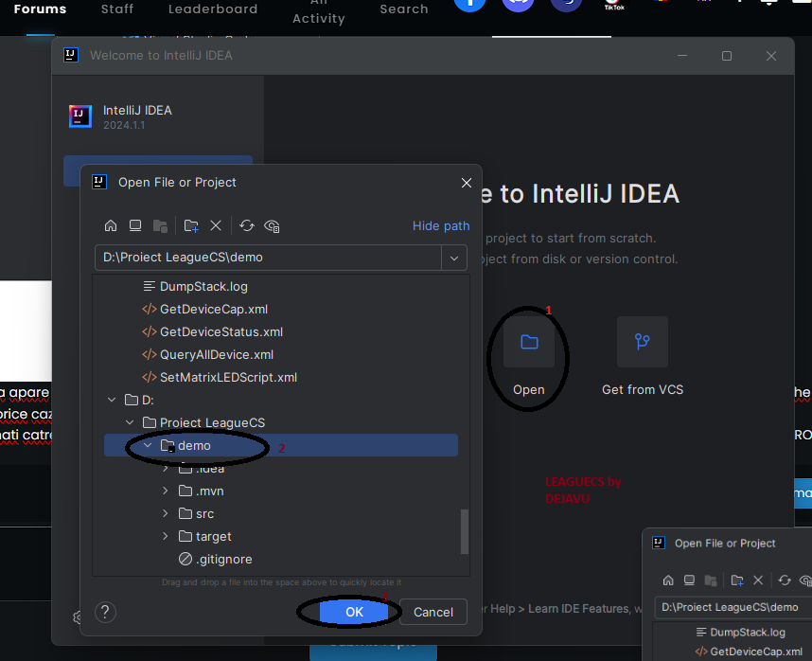Open the help question mark button
Image resolution: width=812 pixels, height=661 pixels.
[106, 612]
